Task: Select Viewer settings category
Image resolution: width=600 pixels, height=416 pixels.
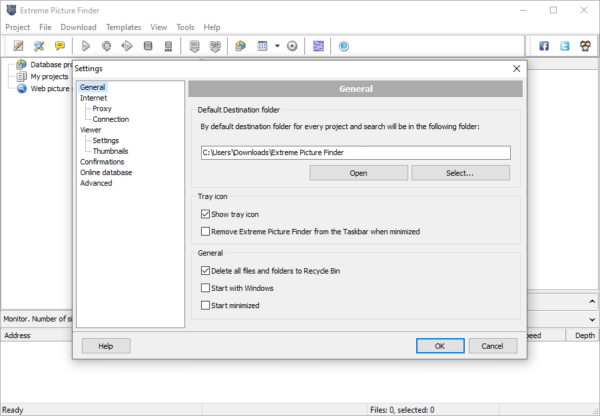Action: [90, 130]
